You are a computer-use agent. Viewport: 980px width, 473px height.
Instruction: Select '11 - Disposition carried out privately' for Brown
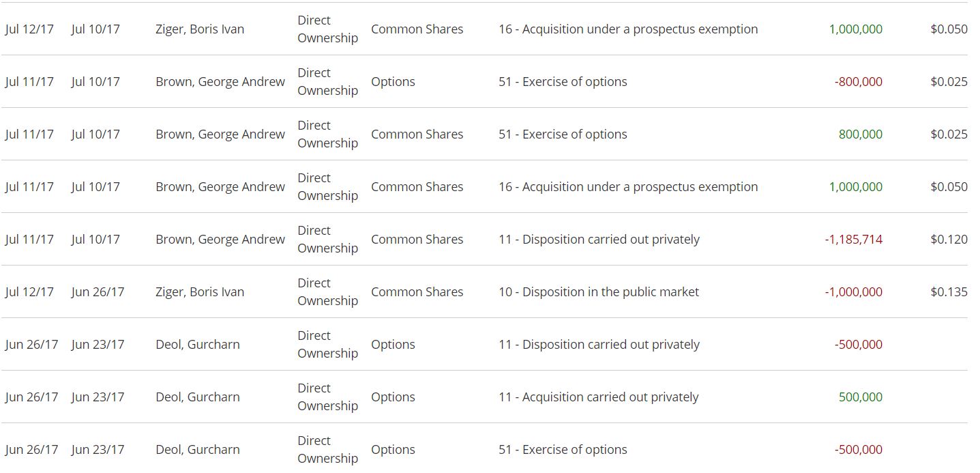599,240
